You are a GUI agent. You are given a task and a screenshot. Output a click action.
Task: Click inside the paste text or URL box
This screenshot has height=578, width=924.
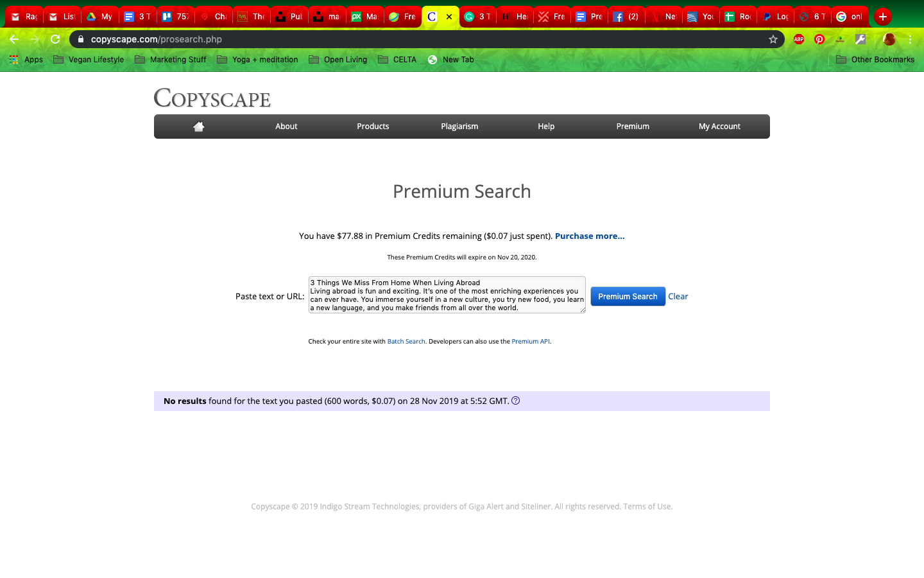tap(447, 295)
